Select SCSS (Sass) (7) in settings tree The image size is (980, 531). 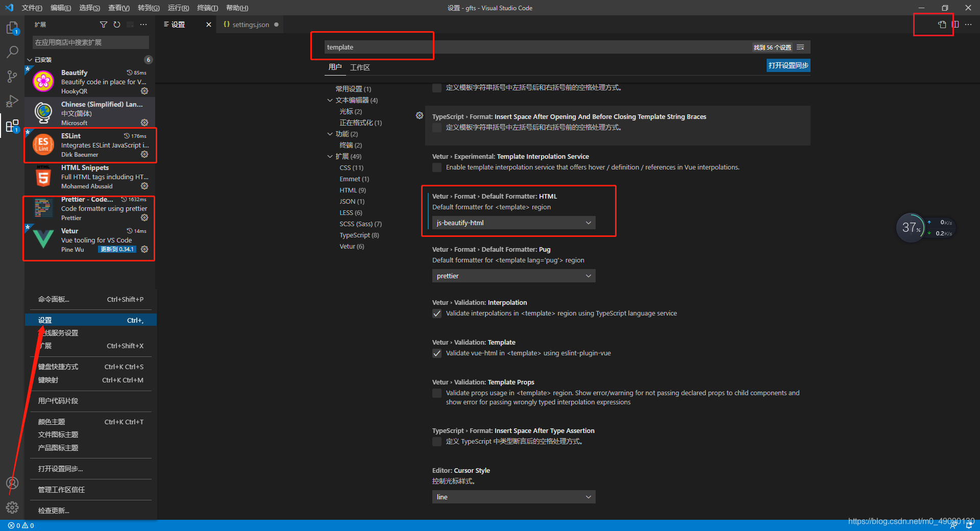[360, 224]
